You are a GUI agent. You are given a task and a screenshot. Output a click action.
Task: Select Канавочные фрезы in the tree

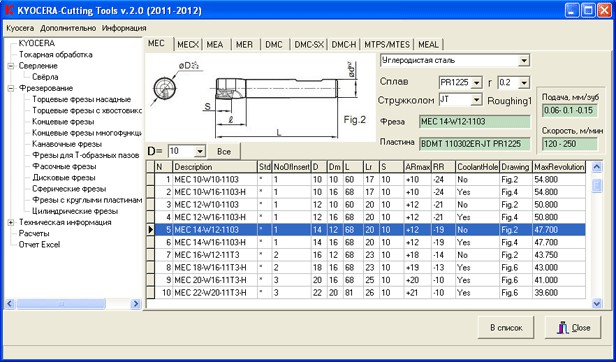[67, 144]
